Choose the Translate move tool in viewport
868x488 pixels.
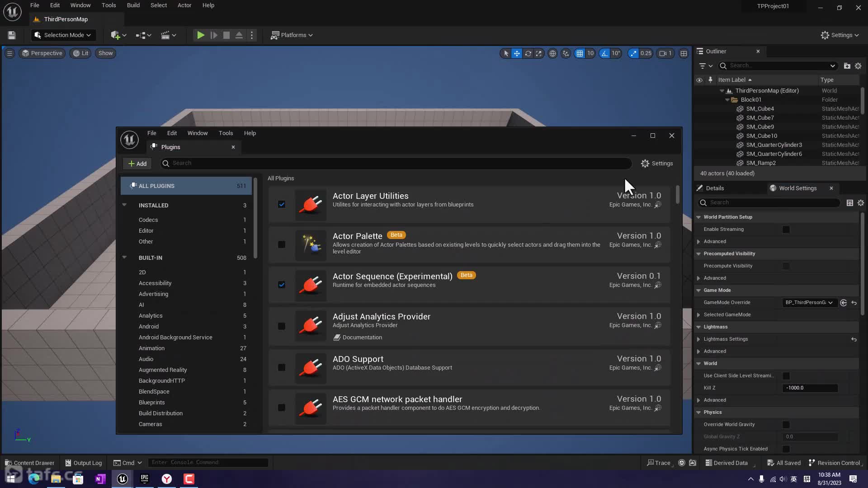pyautogui.click(x=517, y=53)
